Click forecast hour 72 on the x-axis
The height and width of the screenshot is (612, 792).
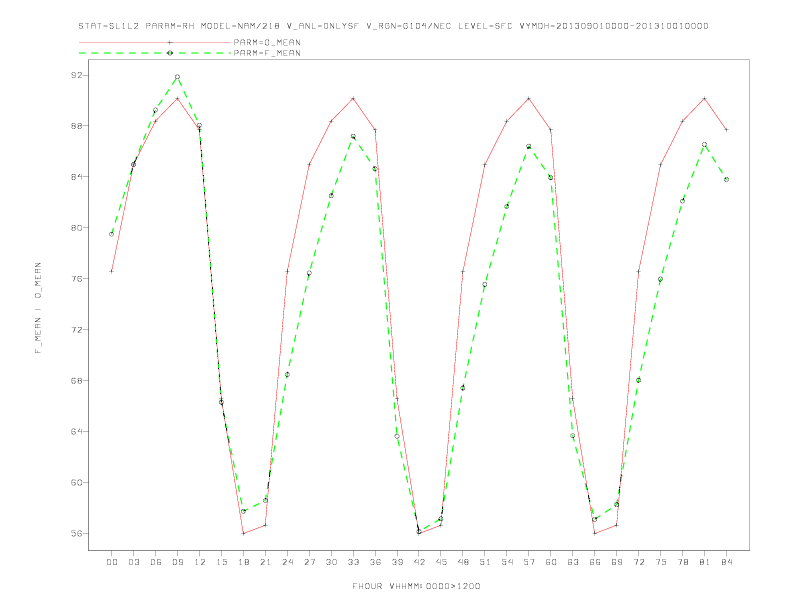(x=638, y=562)
